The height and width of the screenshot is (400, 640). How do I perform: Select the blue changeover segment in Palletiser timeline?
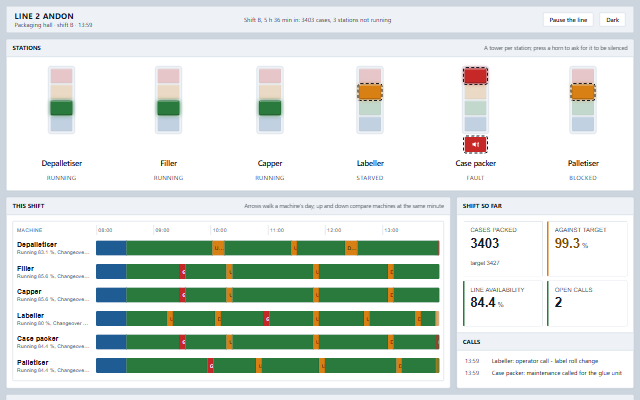point(111,366)
